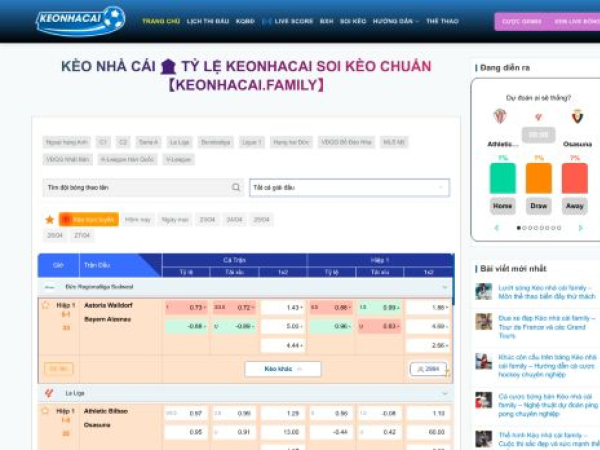600x450 pixels.
Task: Filter by La Liga league tag
Action: point(179,142)
